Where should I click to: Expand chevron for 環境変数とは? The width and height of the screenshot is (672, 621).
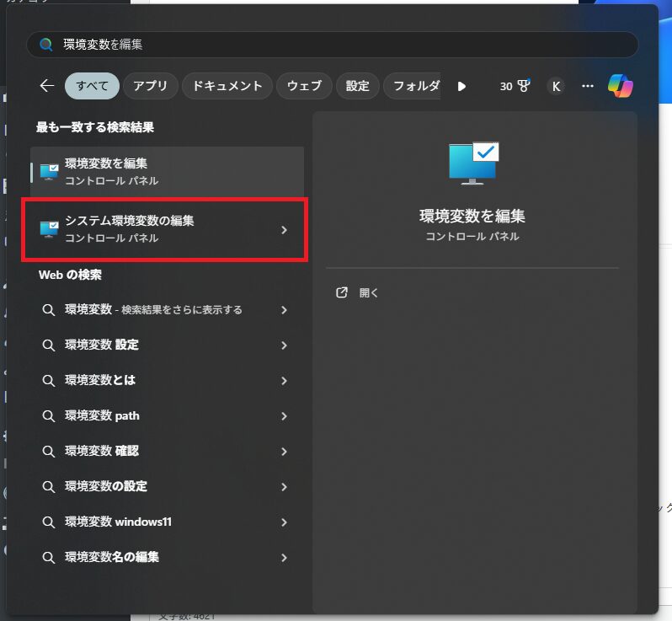(x=284, y=380)
